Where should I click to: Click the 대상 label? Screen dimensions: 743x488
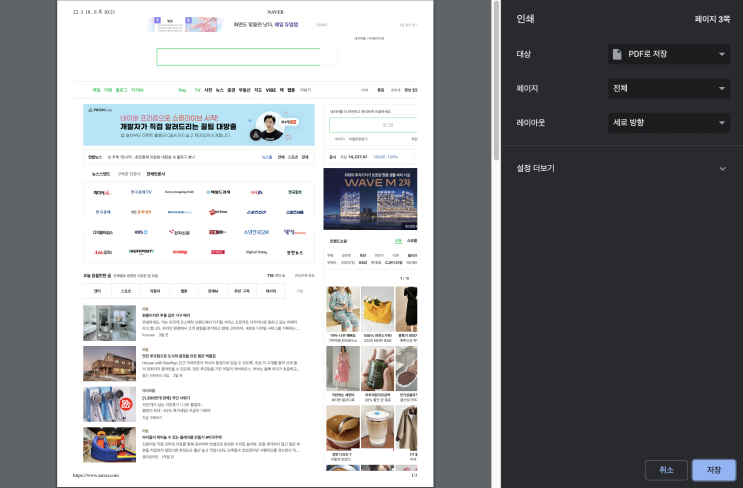524,54
